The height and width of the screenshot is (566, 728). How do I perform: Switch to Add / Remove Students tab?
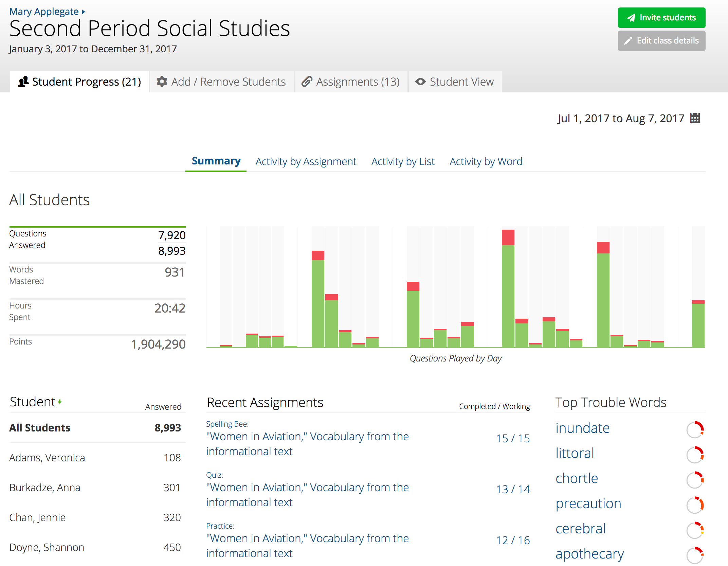tap(221, 82)
